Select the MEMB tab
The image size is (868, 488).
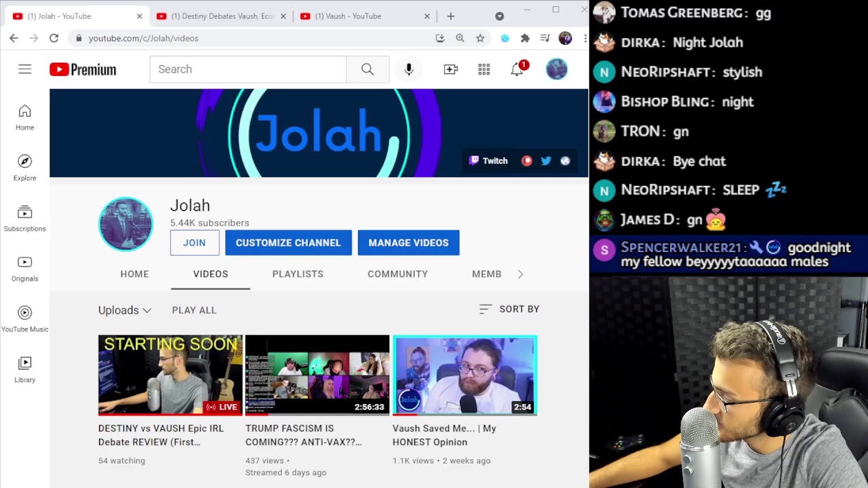click(487, 274)
